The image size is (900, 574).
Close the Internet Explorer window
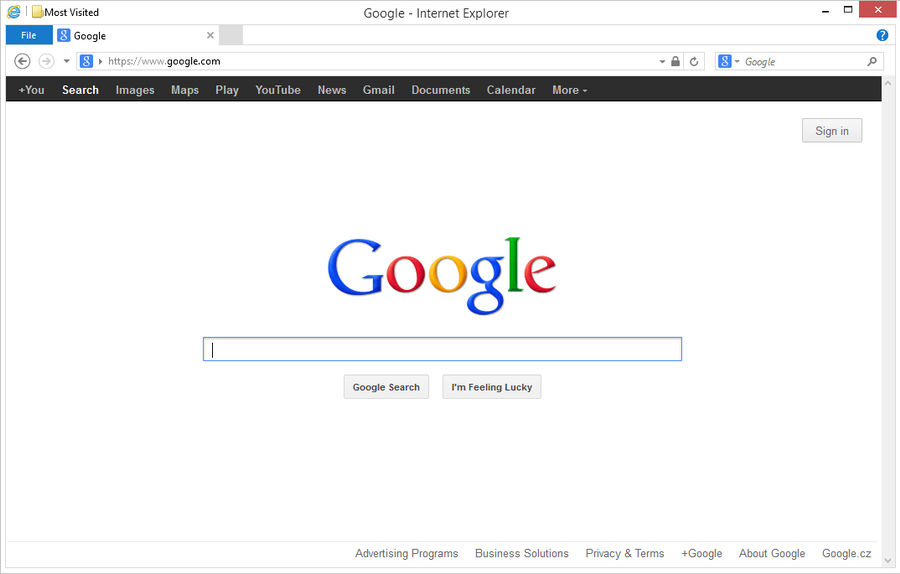pyautogui.click(x=878, y=10)
